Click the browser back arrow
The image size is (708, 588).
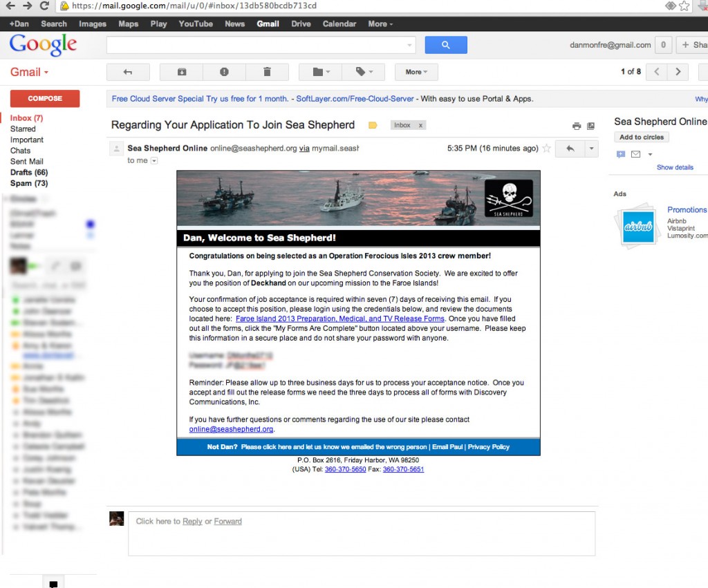pos(10,6)
